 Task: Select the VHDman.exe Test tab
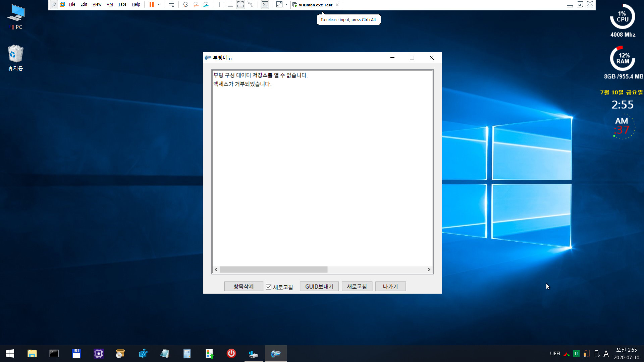tap(315, 5)
